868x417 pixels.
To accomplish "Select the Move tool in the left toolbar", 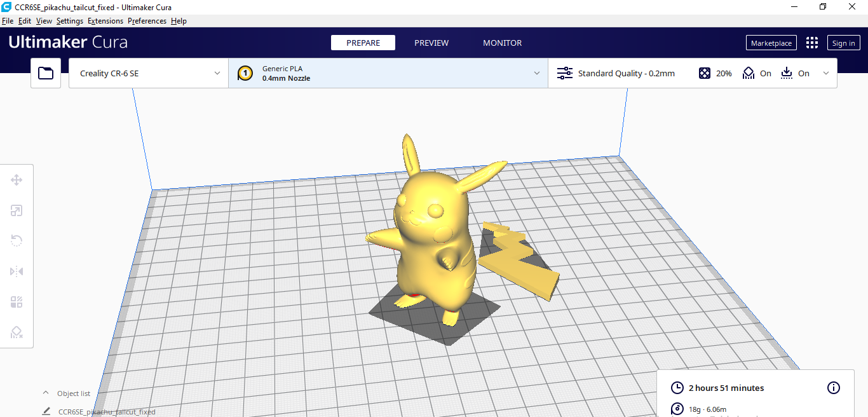I will (17, 180).
